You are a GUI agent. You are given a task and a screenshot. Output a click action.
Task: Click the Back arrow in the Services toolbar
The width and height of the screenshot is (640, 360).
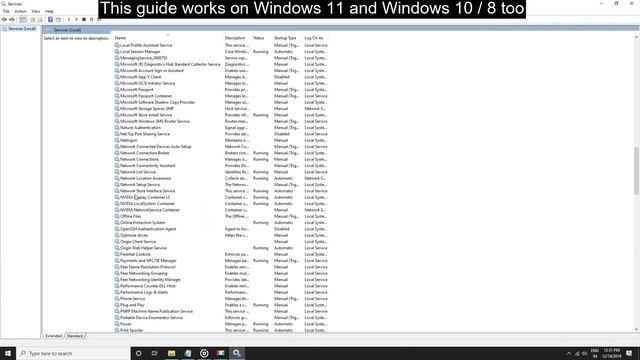[x=4, y=20]
